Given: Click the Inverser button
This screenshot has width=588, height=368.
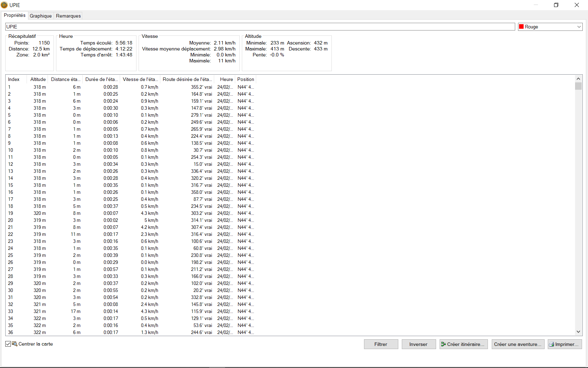Looking at the screenshot, I should (419, 344).
